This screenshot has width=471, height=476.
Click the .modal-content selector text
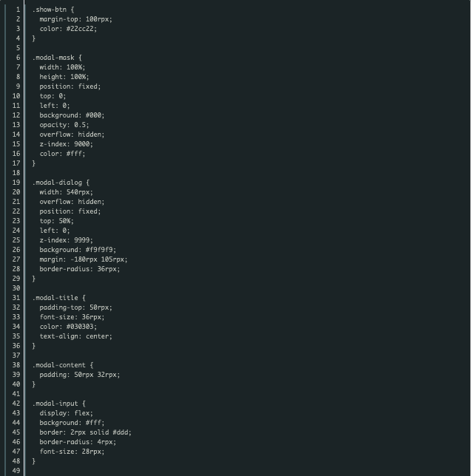pyautogui.click(x=62, y=364)
